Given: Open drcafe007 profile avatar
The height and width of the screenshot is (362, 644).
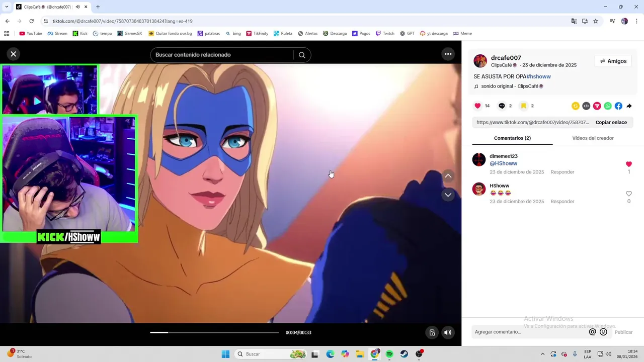Looking at the screenshot, I should tap(480, 61).
